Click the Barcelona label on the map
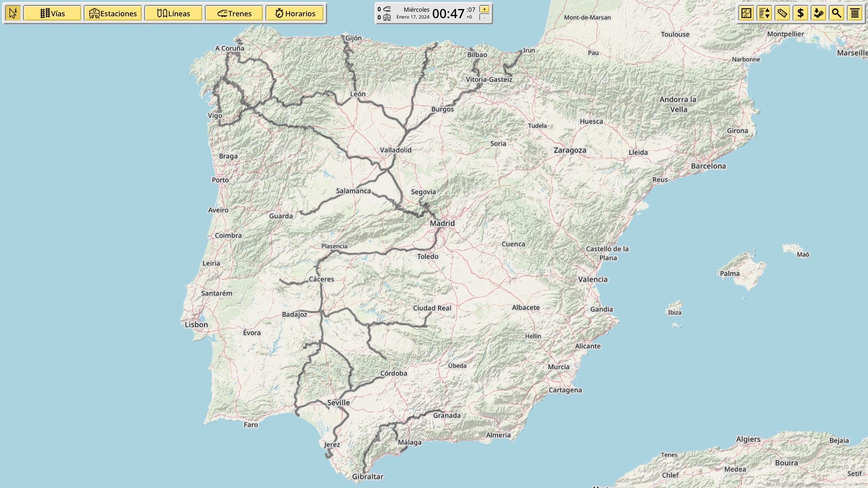Screen dimensions: 868x488 tap(708, 166)
